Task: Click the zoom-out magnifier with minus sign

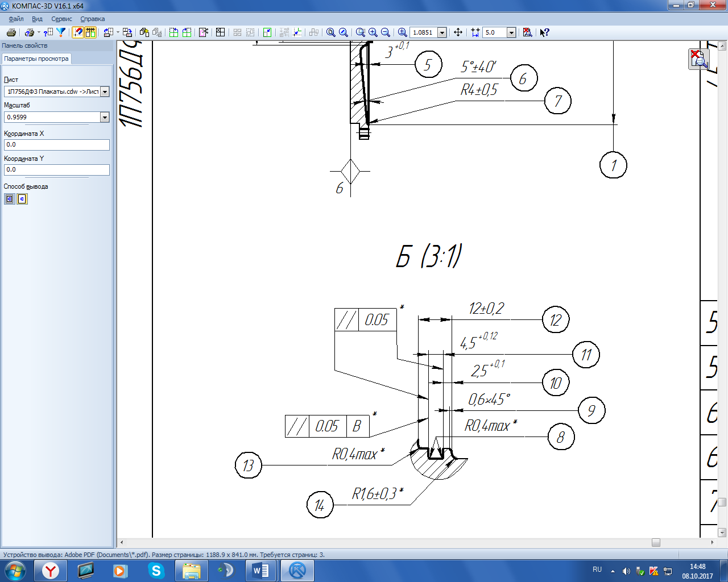Action: [x=386, y=32]
